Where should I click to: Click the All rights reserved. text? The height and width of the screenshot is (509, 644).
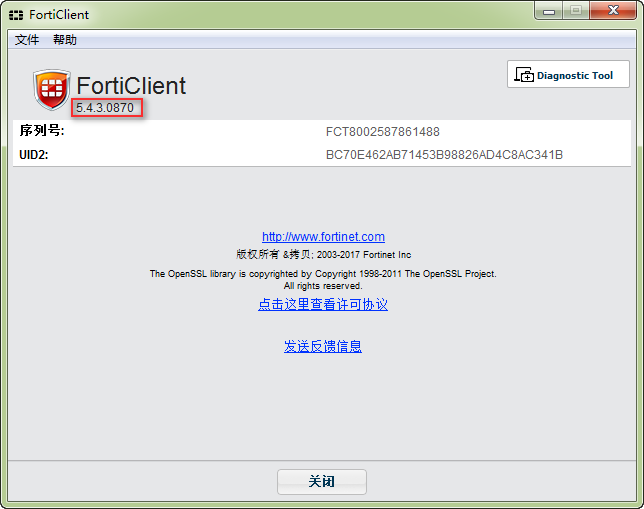point(323,286)
